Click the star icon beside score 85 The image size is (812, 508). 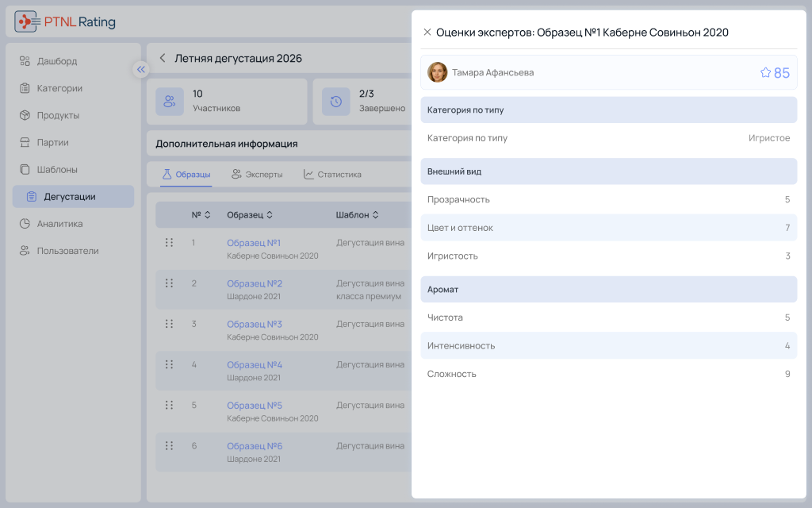click(765, 72)
